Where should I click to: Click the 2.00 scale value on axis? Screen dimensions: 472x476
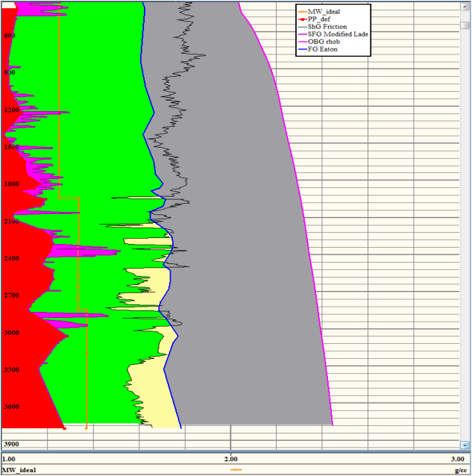[231, 458]
